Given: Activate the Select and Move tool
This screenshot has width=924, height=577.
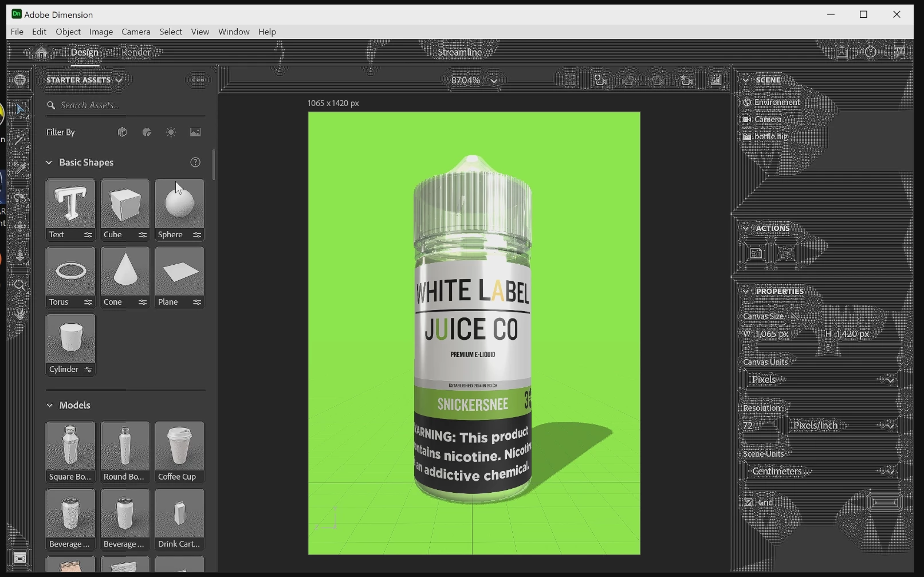Looking at the screenshot, I should 19,109.
